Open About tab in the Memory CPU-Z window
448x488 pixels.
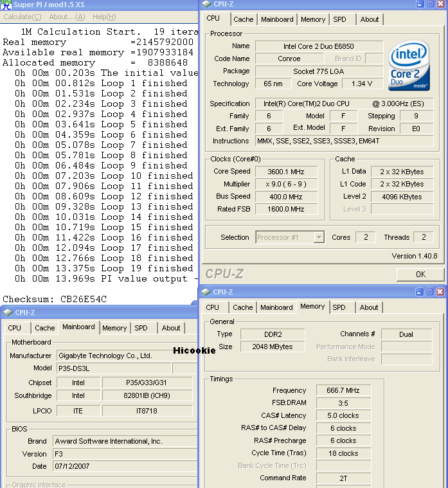pos(369,307)
